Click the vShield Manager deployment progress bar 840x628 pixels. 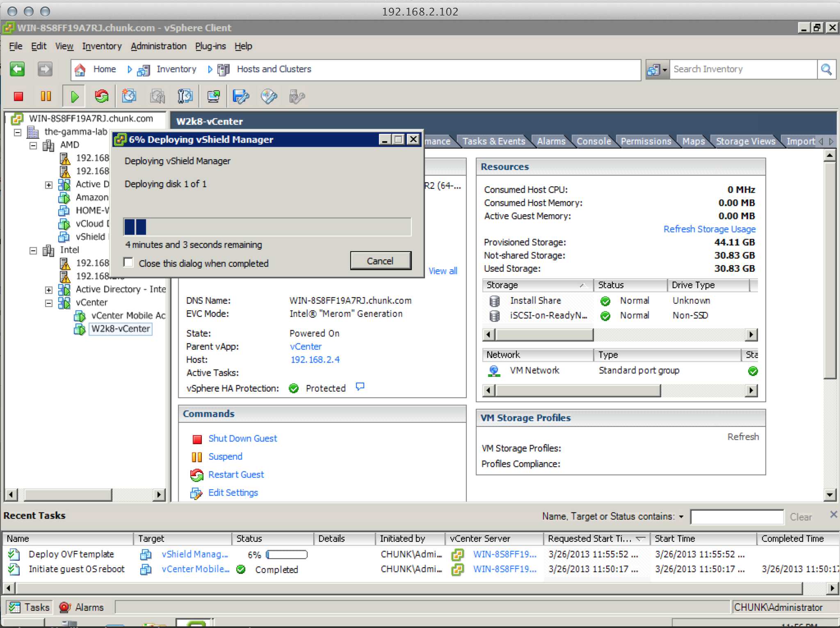point(267,227)
